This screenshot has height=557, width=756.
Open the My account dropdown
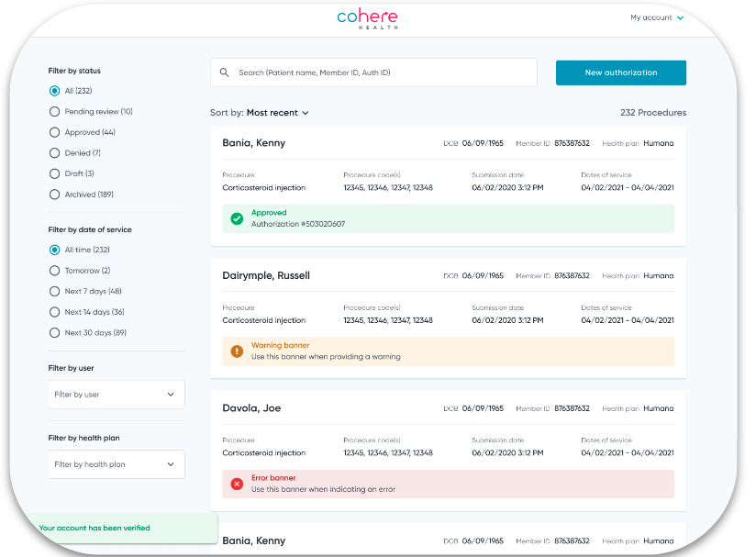657,17
